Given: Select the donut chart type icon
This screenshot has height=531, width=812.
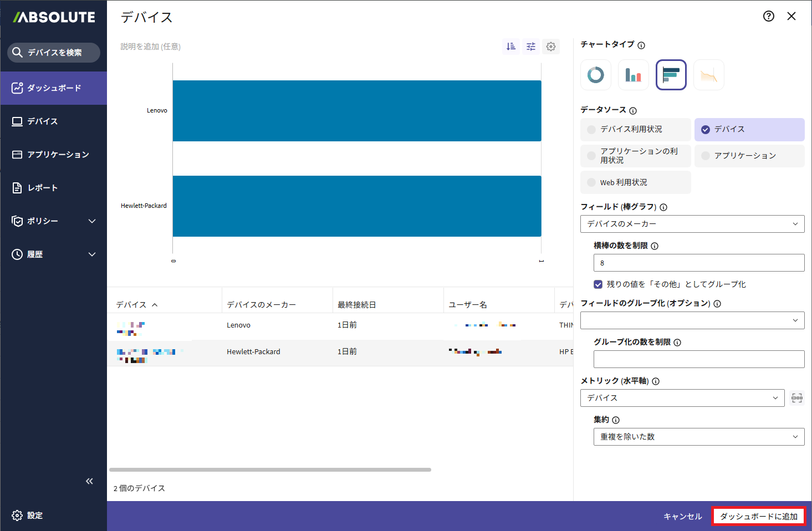Looking at the screenshot, I should point(595,75).
